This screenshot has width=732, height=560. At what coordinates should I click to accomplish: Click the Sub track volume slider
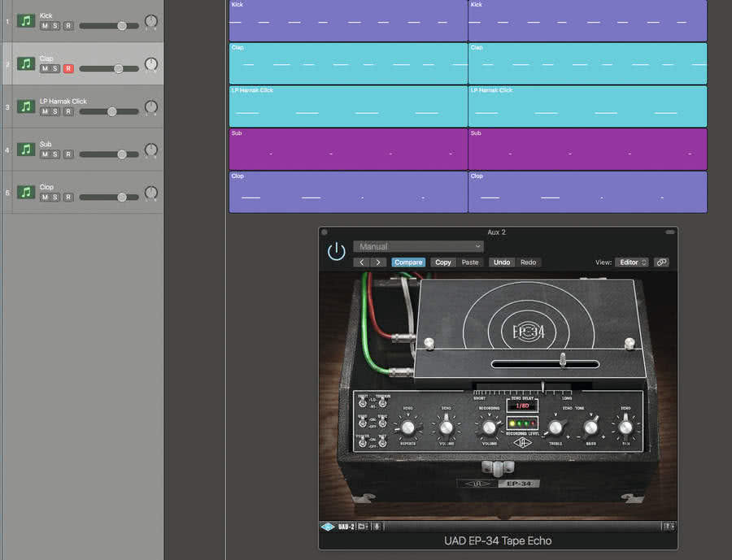pos(109,154)
